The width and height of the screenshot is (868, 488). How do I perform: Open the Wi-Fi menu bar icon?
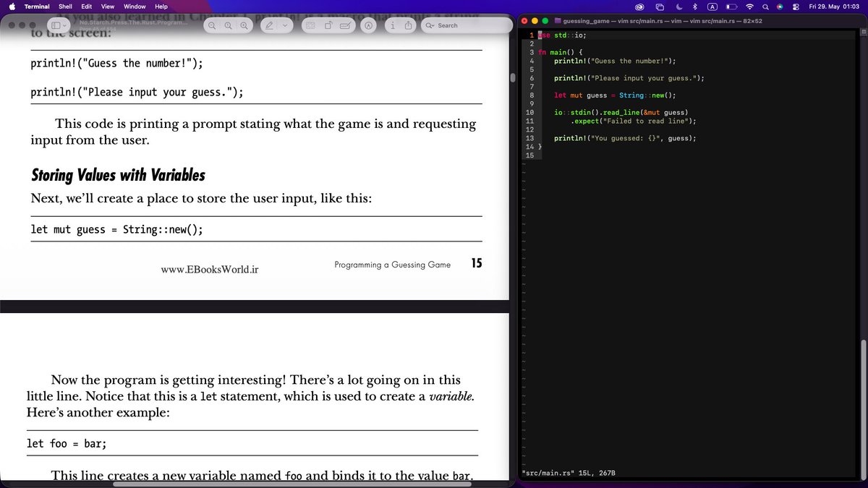click(x=749, y=6)
